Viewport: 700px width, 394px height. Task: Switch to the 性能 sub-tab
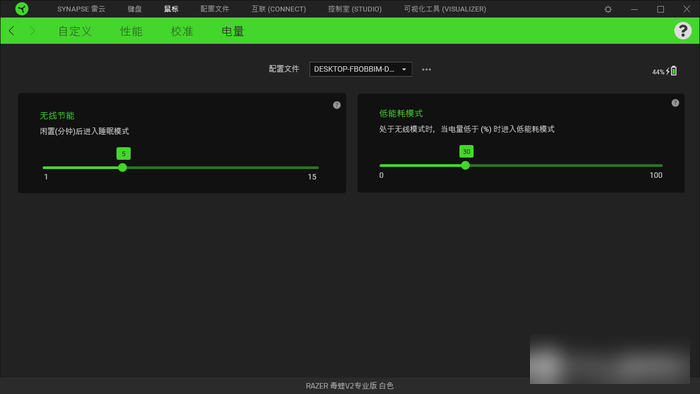point(131,31)
